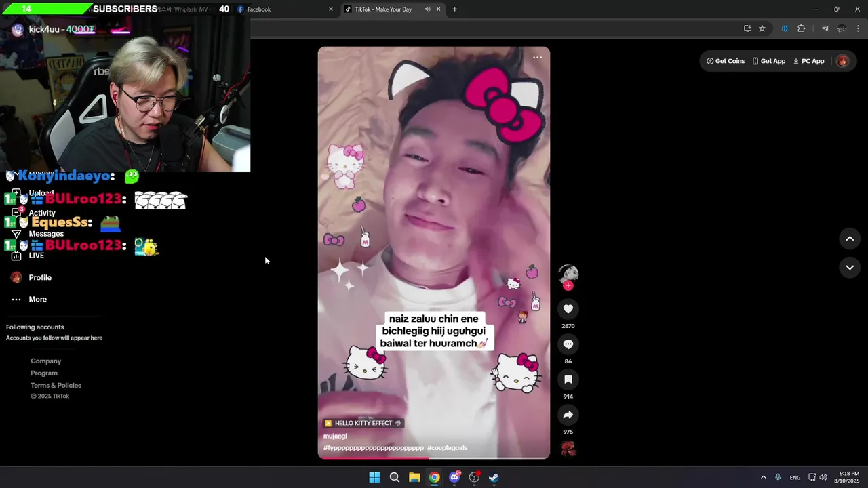
Task: Open the #fypppp hashtag link
Action: 374,448
